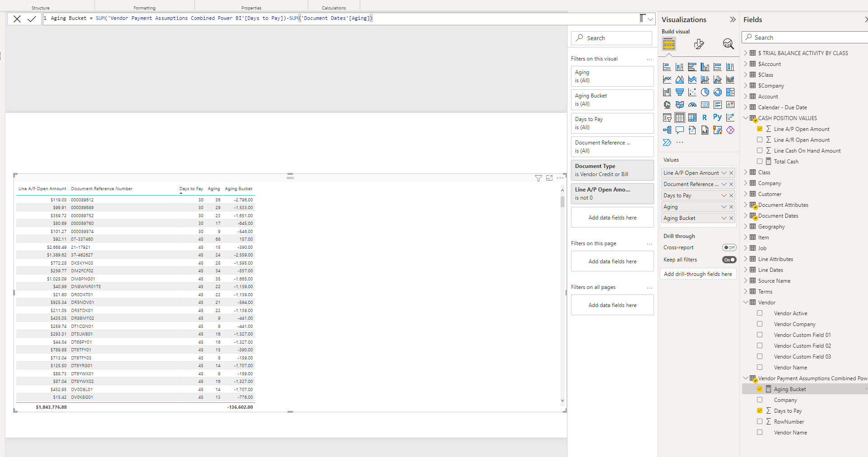
Task: Toggle Keep all filters switch
Action: click(729, 260)
